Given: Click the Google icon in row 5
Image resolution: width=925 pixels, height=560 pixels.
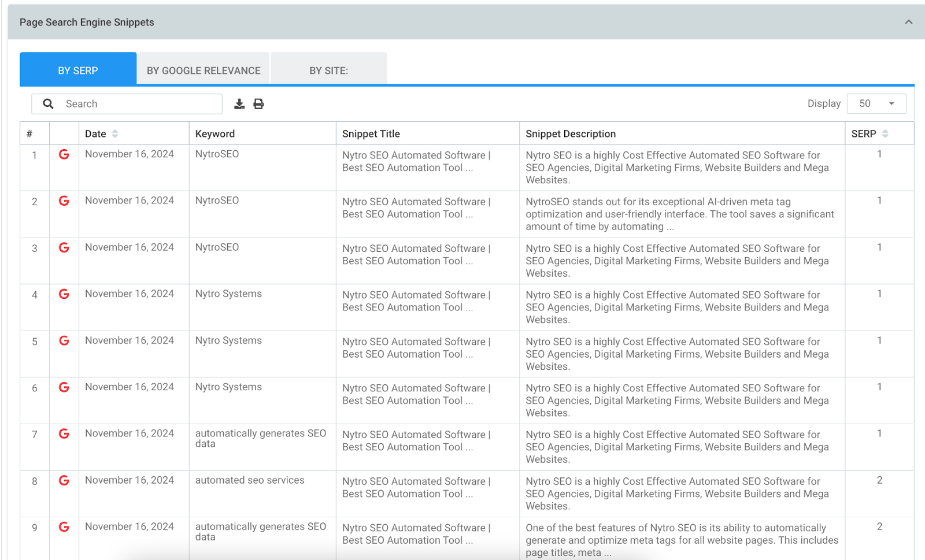Looking at the screenshot, I should click(64, 340).
